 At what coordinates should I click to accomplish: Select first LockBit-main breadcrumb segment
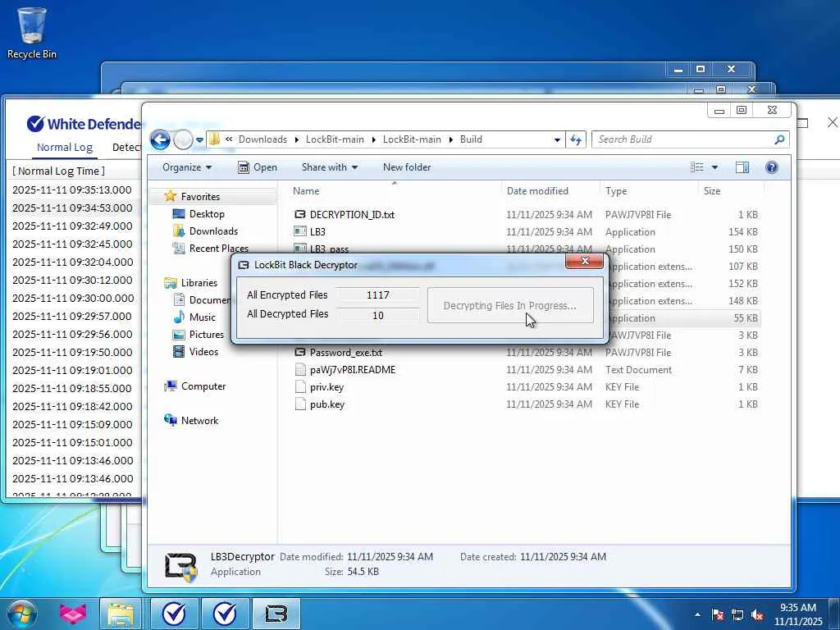click(x=335, y=139)
